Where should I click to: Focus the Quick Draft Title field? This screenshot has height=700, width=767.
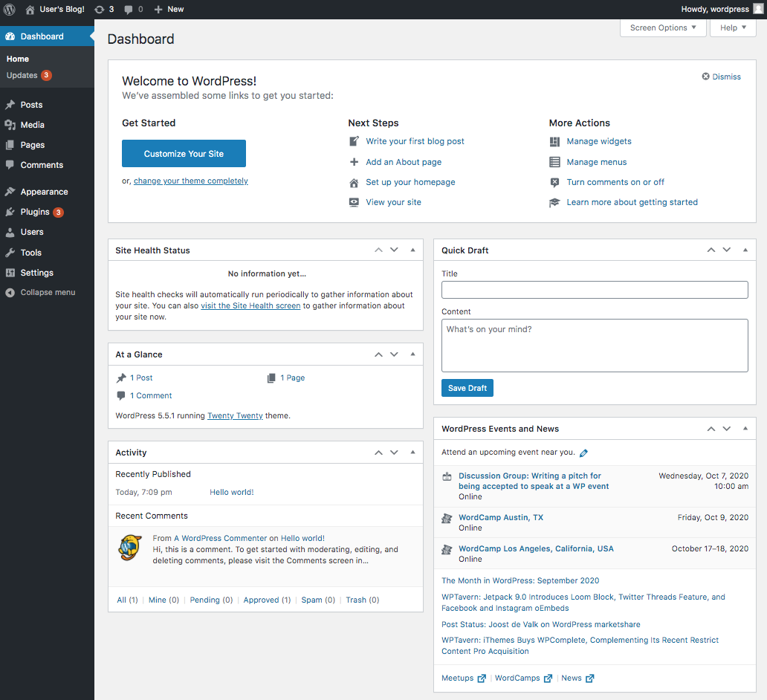pos(595,290)
